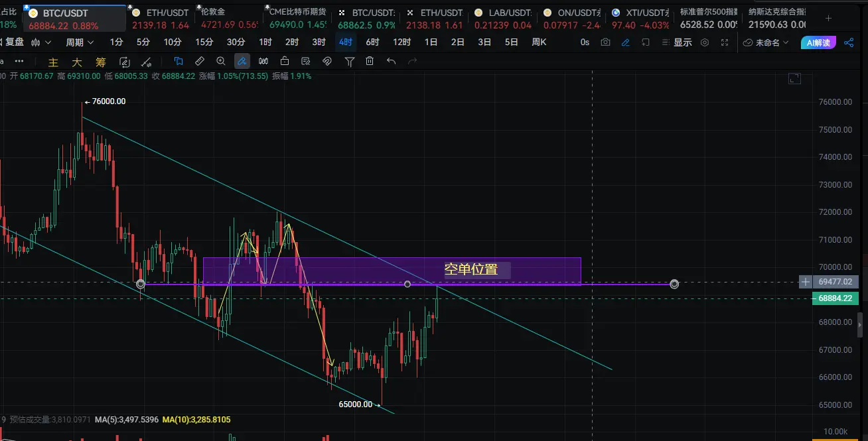
Task: Click the looped arrow refresh tool icon
Action: coord(124,62)
